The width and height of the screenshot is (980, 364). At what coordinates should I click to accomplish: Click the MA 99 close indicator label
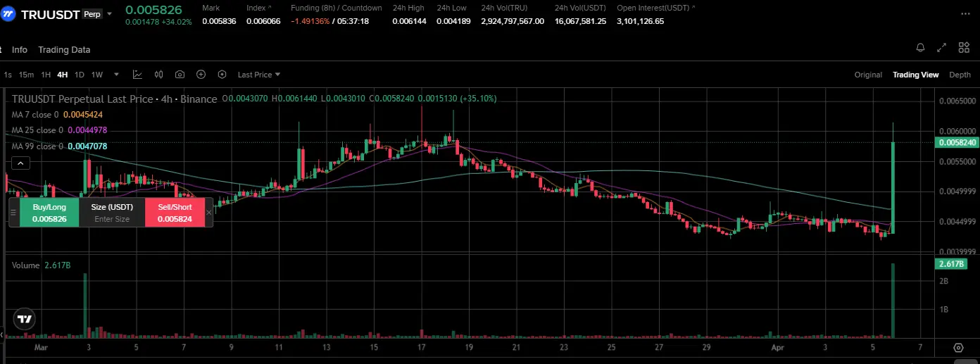tap(60, 146)
